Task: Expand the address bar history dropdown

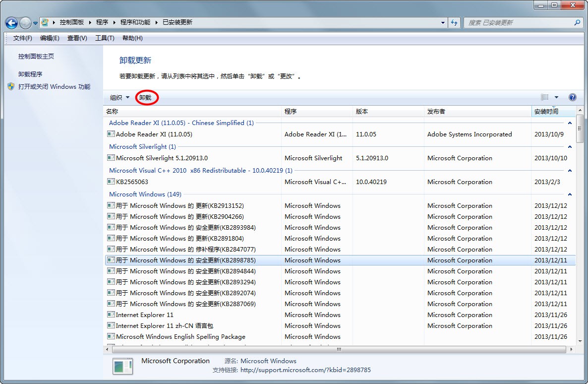Action: pos(443,23)
